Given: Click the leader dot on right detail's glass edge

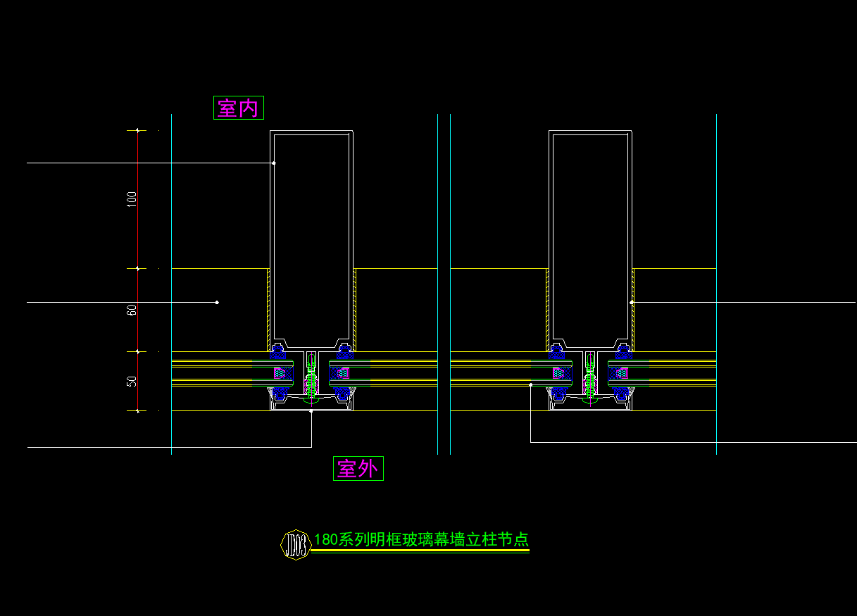Looking at the screenshot, I should coord(531,385).
